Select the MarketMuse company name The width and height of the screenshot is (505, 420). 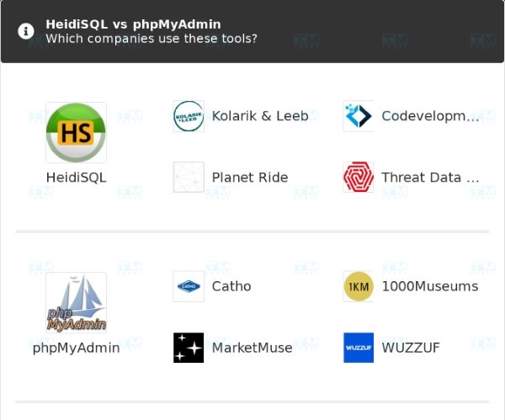coord(252,348)
